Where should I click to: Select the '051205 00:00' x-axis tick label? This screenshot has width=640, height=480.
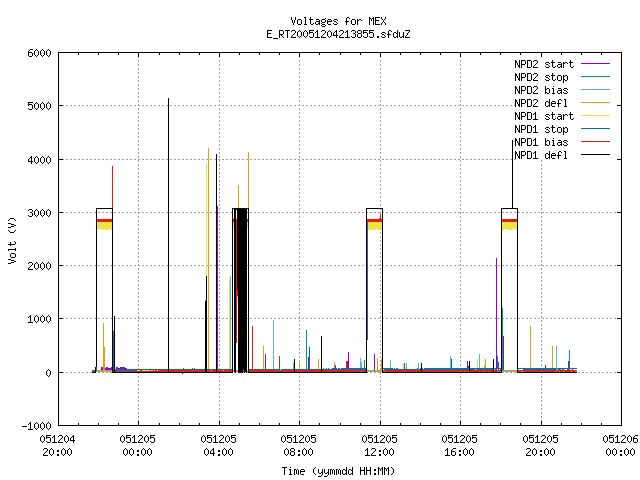point(138,445)
